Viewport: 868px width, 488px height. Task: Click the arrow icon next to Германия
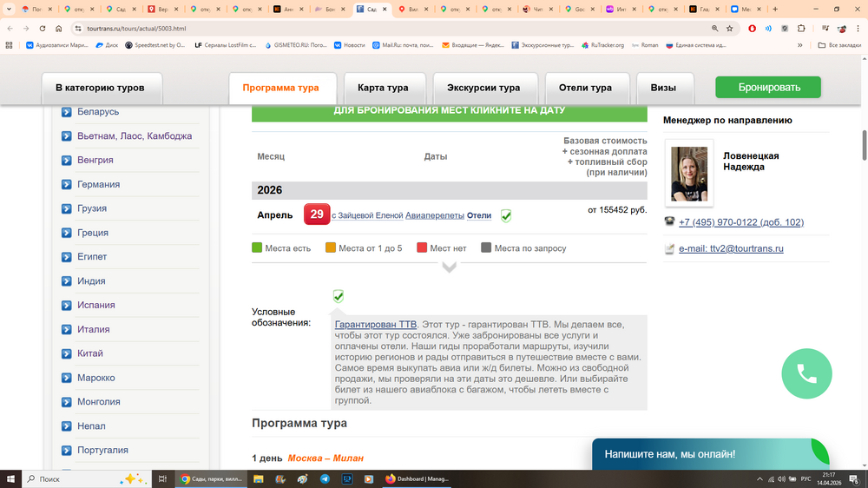(x=67, y=184)
